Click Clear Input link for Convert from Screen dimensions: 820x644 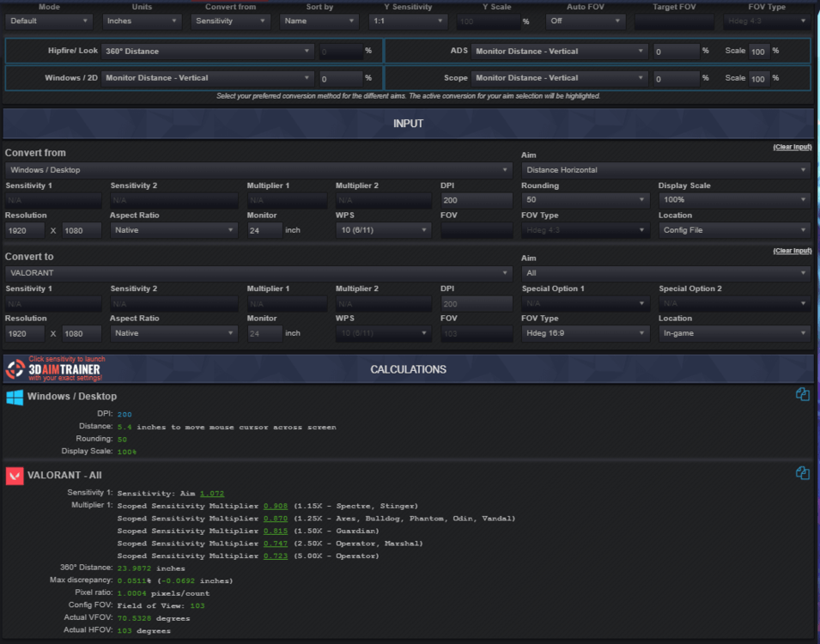[793, 147]
